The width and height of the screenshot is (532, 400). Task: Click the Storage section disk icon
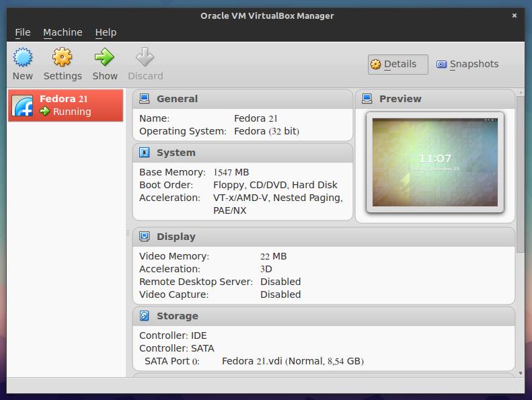[144, 316]
